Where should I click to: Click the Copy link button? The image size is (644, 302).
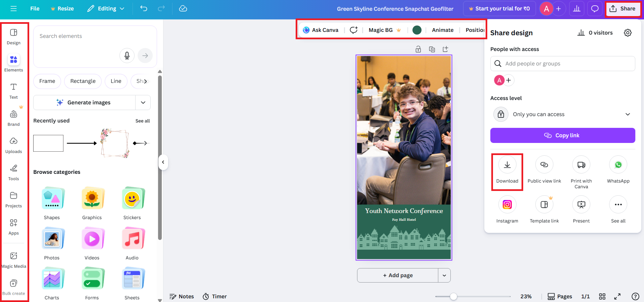pos(562,135)
